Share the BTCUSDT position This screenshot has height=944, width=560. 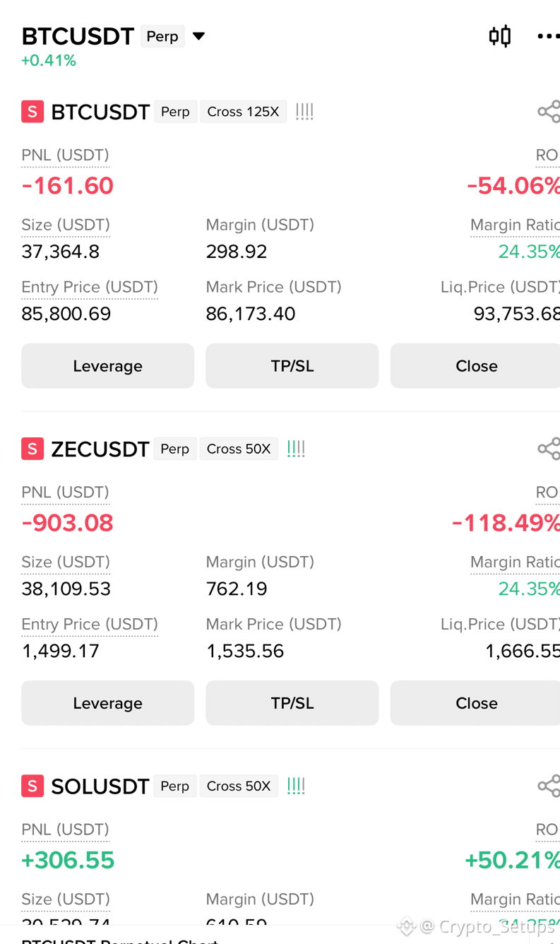(x=549, y=112)
